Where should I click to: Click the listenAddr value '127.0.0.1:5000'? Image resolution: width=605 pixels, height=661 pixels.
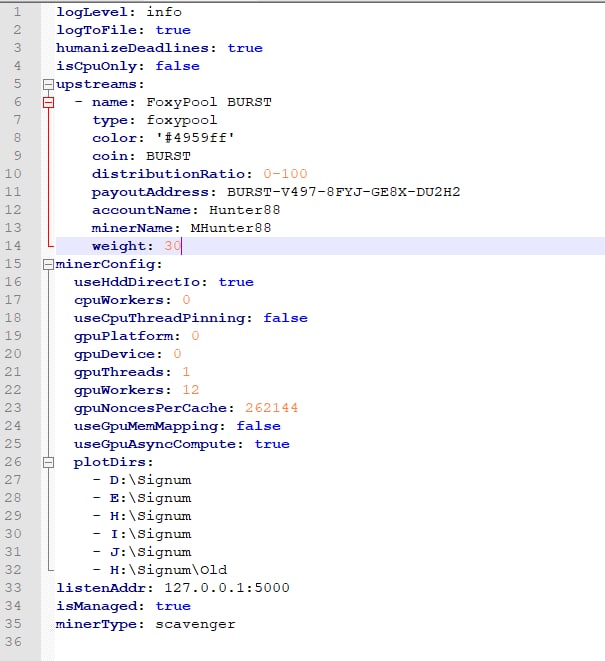click(227, 588)
